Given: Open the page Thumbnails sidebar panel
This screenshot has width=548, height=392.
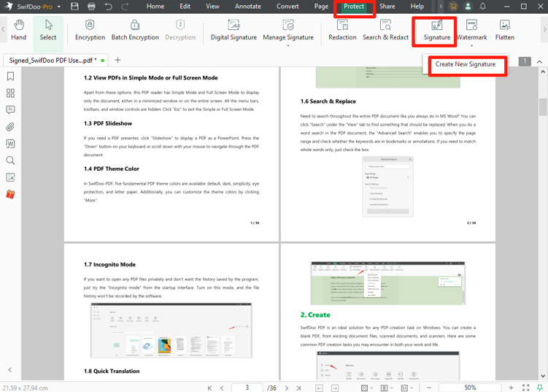Looking at the screenshot, I should pyautogui.click(x=10, y=93).
